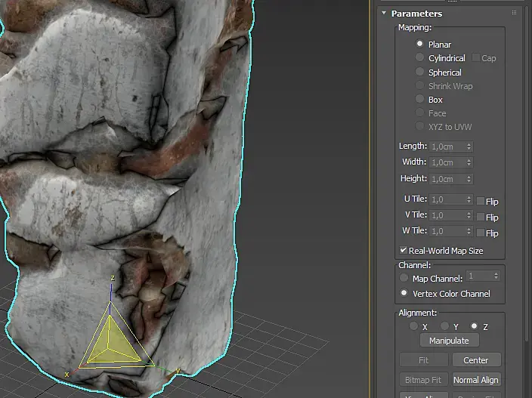532x398 pixels.
Task: Collapse the Parameters rollout arrow
Action: 384,13
